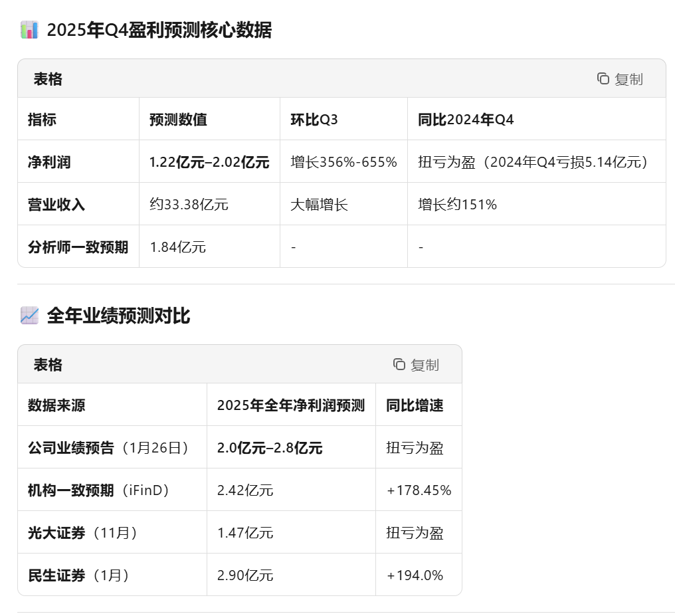This screenshot has height=616, width=675.
Task: Click the bar chart emoji beside 2025年Q4盈利预测核心数据
Action: (29, 31)
